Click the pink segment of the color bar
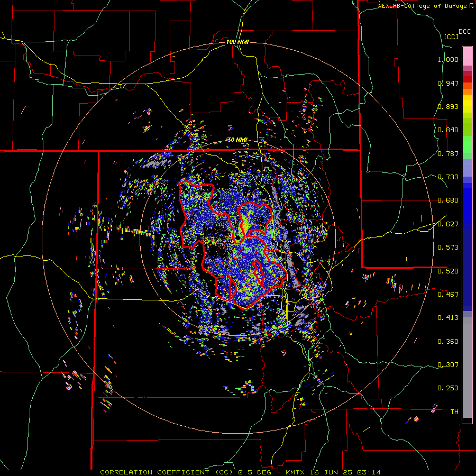Screen dimensions: 476x476 (x=467, y=56)
